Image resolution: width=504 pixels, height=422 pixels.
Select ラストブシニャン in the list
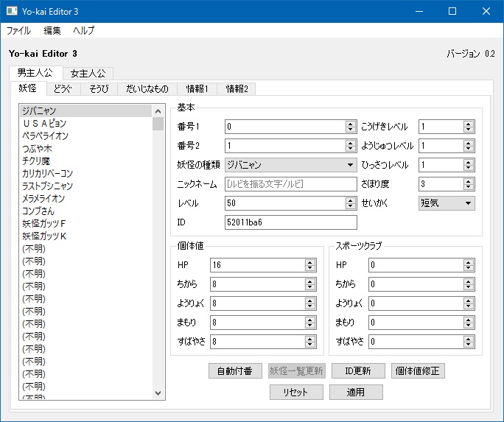click(85, 186)
